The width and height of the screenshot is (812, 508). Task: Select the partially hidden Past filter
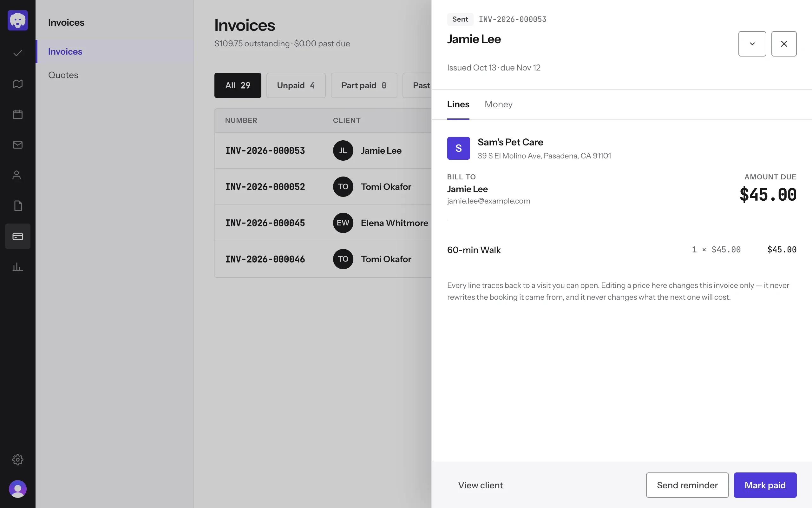[x=417, y=85]
